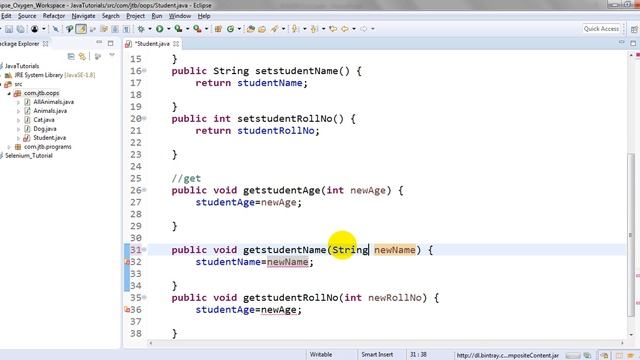Click the Save All icon

coord(20,29)
